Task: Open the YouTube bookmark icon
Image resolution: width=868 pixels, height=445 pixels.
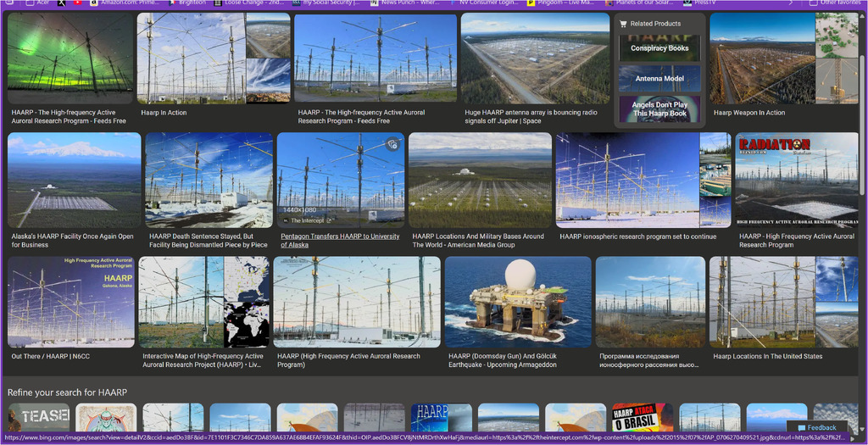Action: point(78,3)
